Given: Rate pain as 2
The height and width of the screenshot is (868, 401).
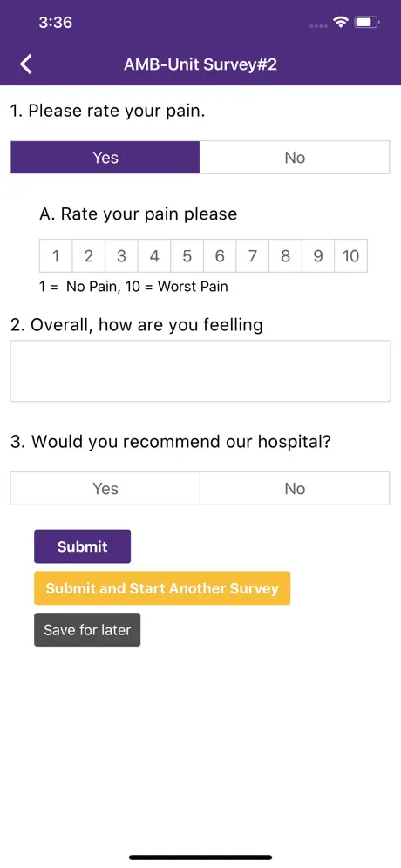Looking at the screenshot, I should coord(89,255).
